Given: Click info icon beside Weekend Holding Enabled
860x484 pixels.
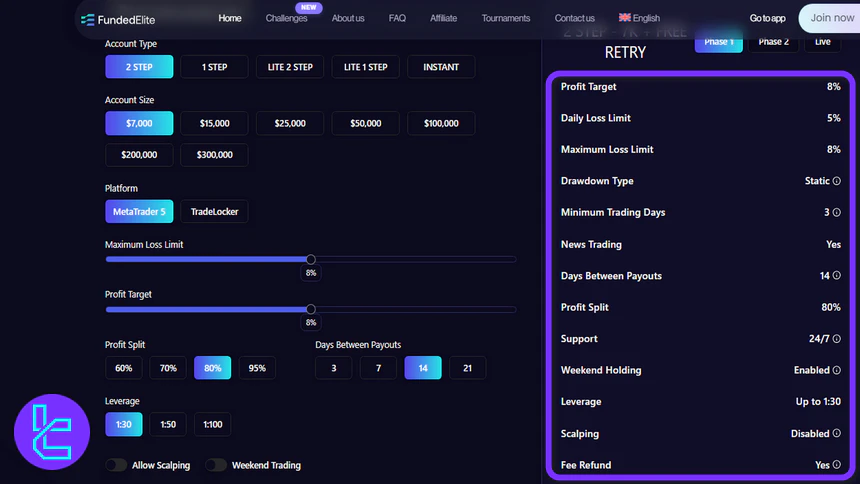Looking at the screenshot, I should (x=837, y=370).
